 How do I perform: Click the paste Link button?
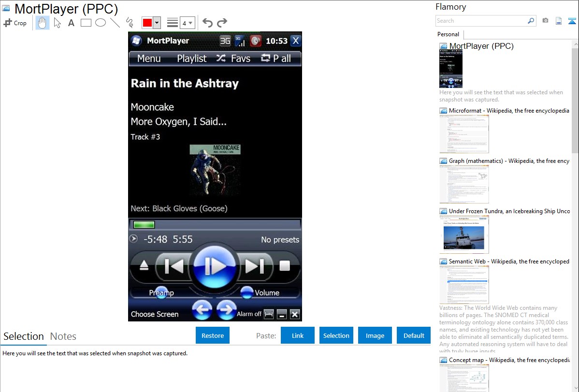click(x=298, y=335)
